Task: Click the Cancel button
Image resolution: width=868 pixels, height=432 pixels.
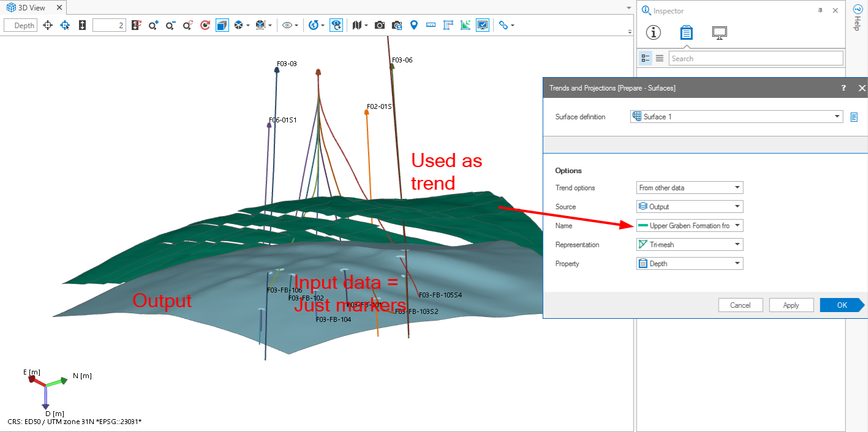Action: [x=740, y=305]
